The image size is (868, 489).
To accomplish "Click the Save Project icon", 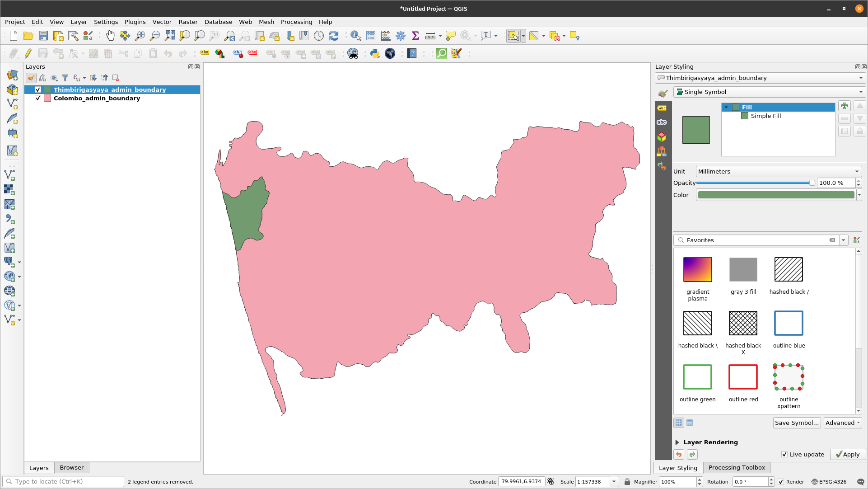I will pos(43,36).
